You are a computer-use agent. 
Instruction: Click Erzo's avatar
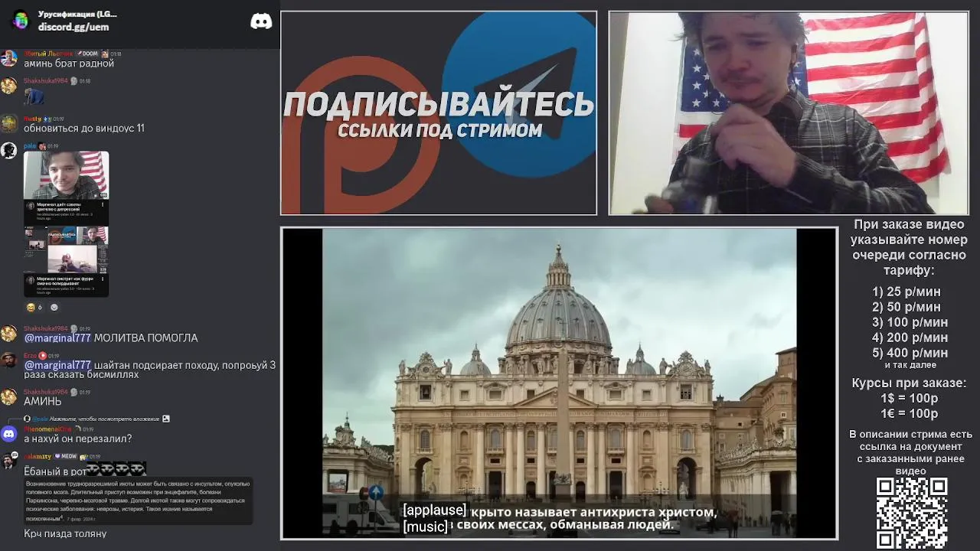tap(9, 360)
